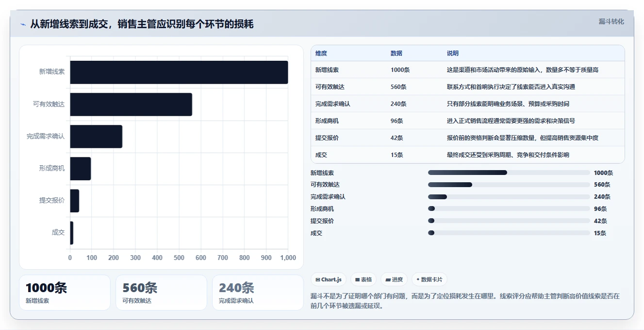Image resolution: width=644 pixels, height=330 pixels.
Task: Click description starting 只有部分线索能明确
Action: (508, 104)
